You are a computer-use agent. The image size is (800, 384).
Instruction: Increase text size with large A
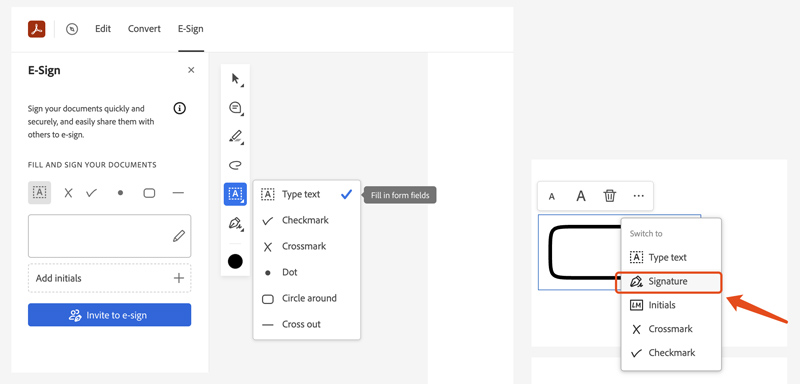click(581, 196)
